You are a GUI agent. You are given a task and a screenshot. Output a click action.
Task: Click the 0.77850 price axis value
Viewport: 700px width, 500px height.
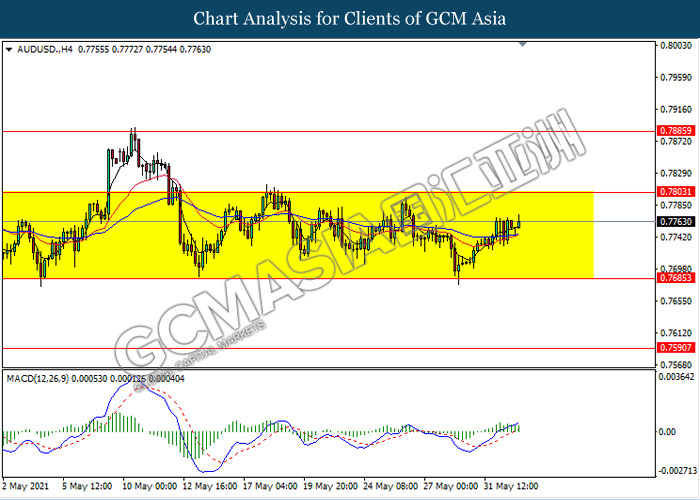[676, 205]
